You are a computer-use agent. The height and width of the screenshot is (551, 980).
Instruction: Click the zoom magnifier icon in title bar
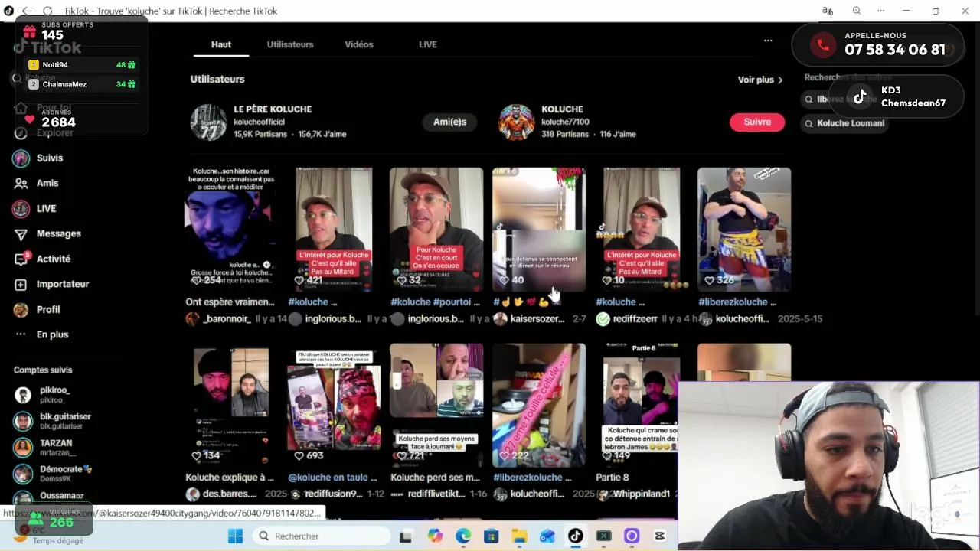tap(856, 11)
